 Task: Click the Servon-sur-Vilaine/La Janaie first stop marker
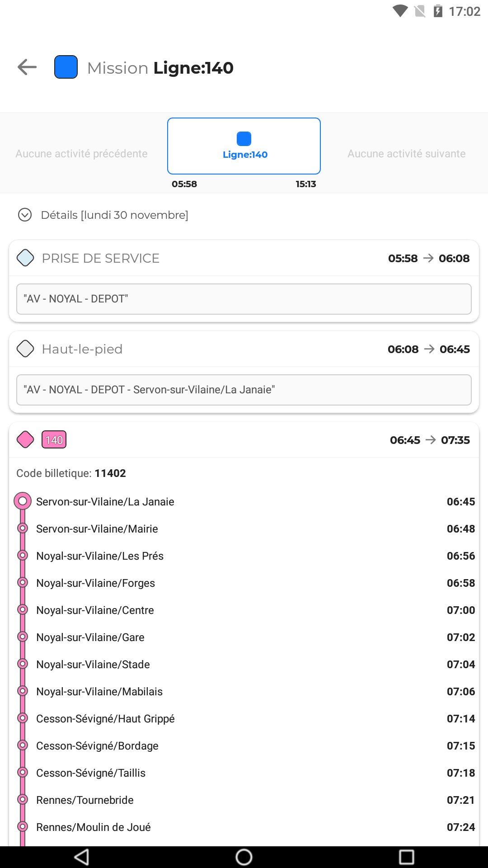click(x=23, y=501)
